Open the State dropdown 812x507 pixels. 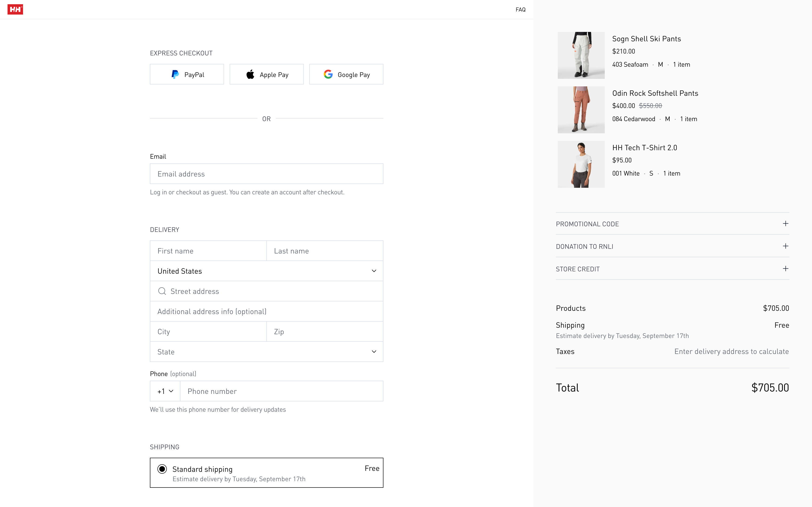click(x=266, y=352)
